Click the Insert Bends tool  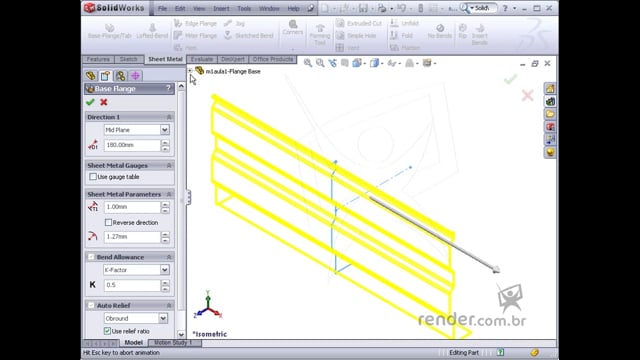click(480, 34)
